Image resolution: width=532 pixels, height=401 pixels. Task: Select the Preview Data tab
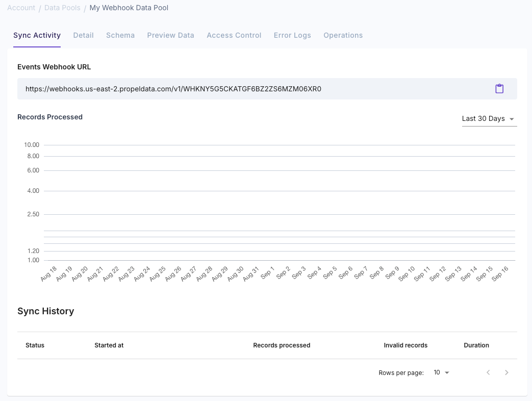click(x=171, y=35)
